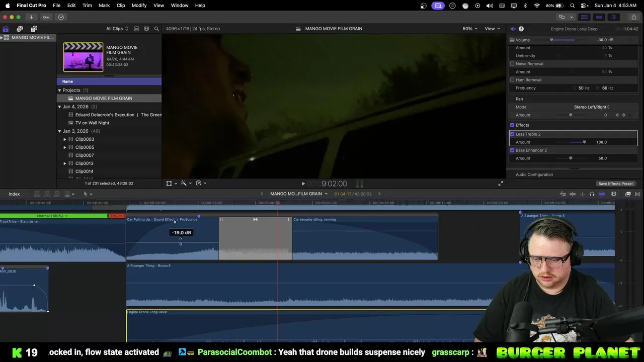Open the browser search magnifier

tap(156, 29)
